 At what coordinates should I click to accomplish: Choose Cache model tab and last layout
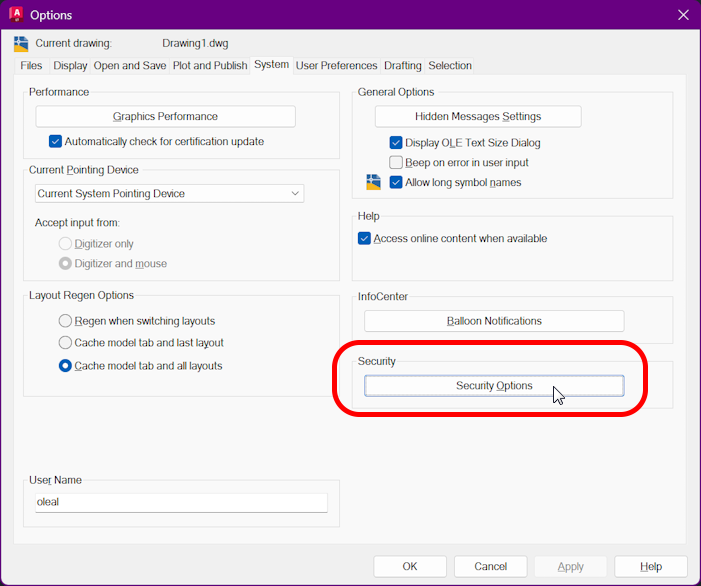pos(66,343)
